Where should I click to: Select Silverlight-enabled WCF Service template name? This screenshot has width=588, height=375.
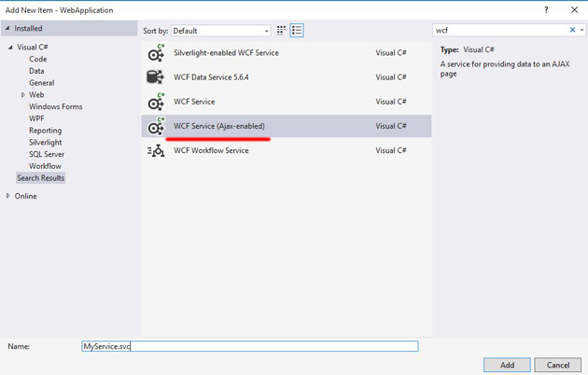pyautogui.click(x=226, y=53)
